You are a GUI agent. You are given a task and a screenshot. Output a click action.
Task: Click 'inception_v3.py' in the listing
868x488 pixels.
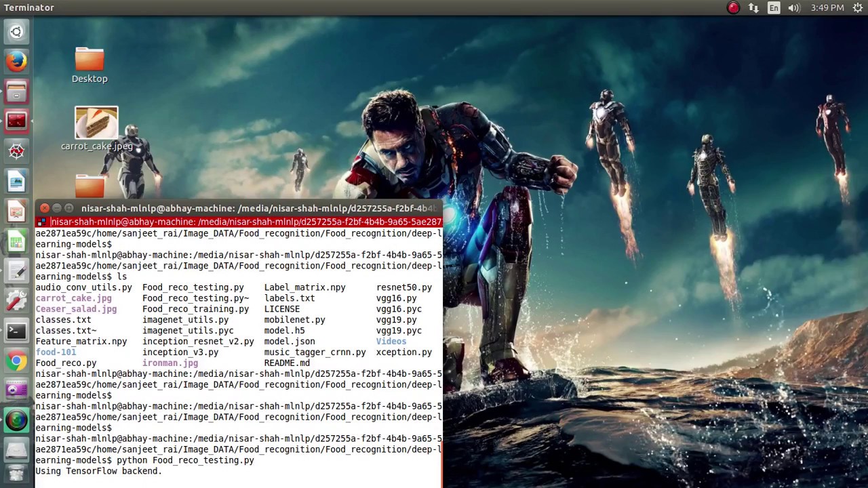tap(180, 352)
